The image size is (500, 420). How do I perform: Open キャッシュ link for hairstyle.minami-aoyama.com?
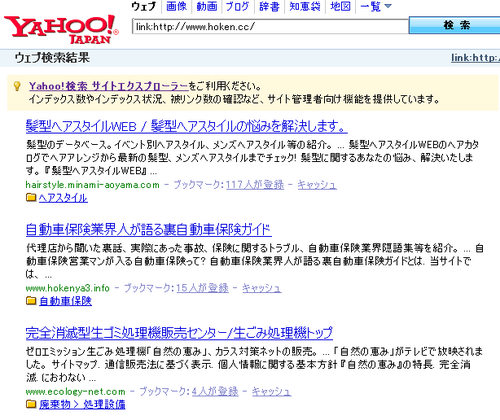tap(317, 185)
